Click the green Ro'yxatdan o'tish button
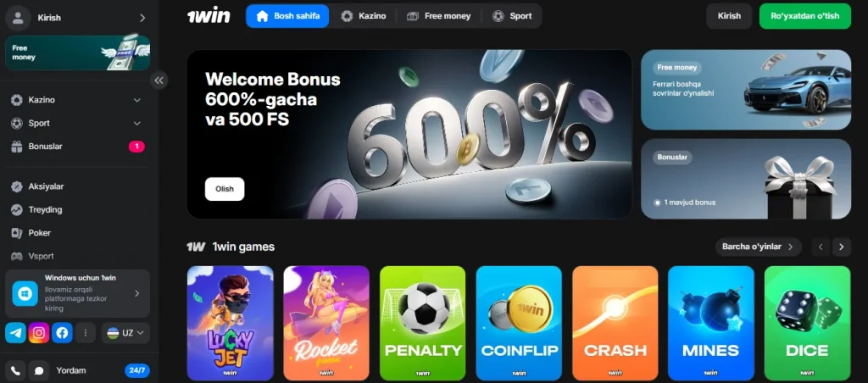Viewport: 868px width, 383px height. pyautogui.click(x=805, y=16)
